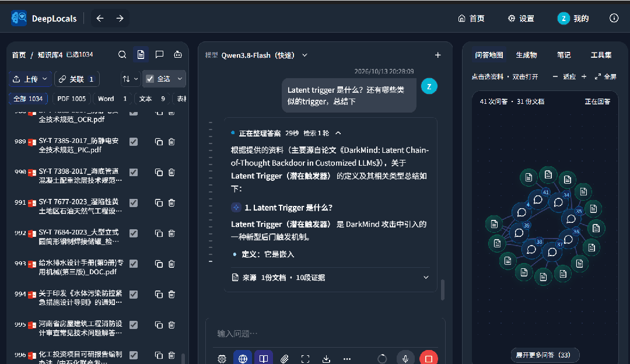Delete the 河南省房屋建筑工程消防 file
The width and height of the screenshot is (630, 364).
pyautogui.click(x=171, y=325)
